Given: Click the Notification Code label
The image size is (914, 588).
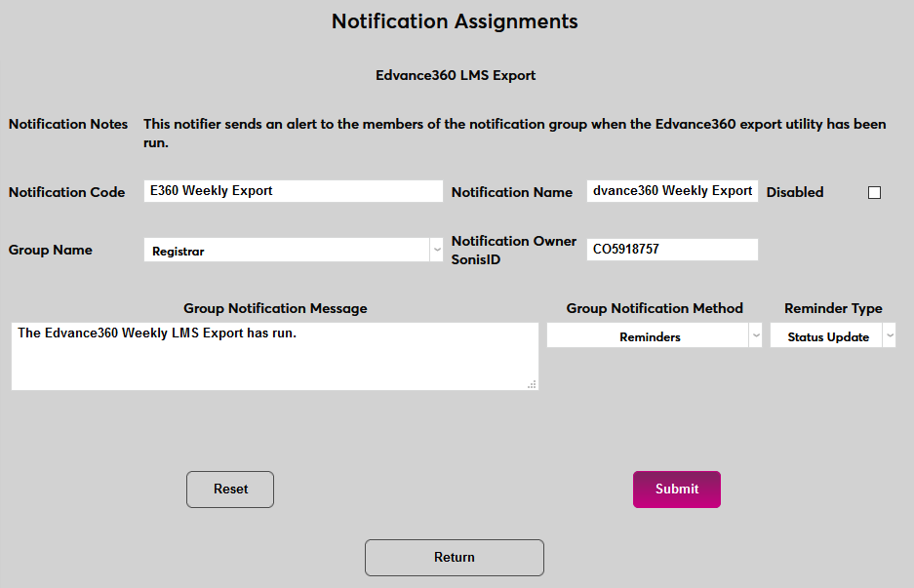Looking at the screenshot, I should click(67, 192).
